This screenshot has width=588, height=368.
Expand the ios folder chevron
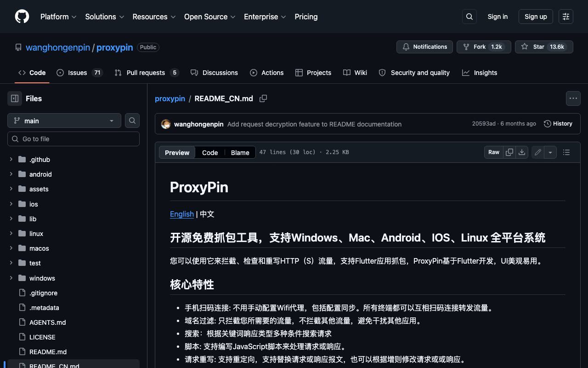[x=11, y=204]
